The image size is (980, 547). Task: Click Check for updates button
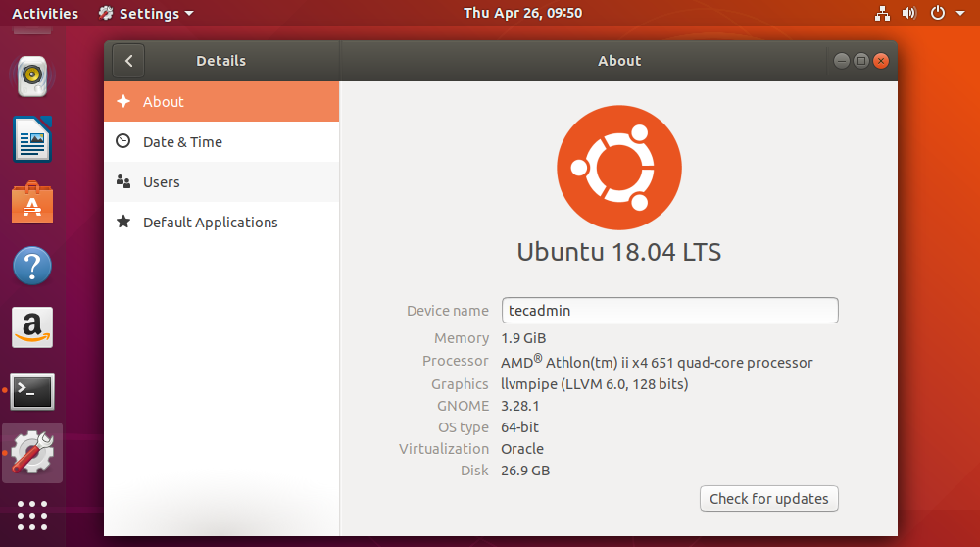768,499
